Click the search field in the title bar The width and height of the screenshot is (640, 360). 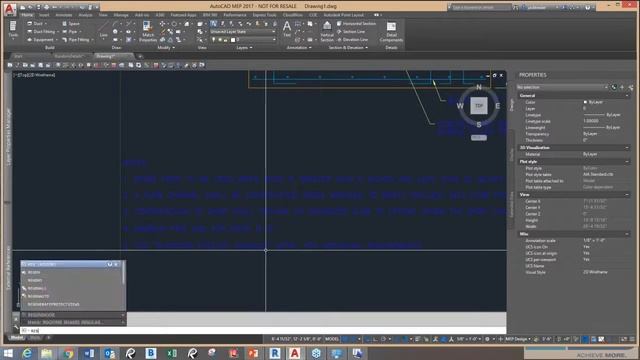480,7
